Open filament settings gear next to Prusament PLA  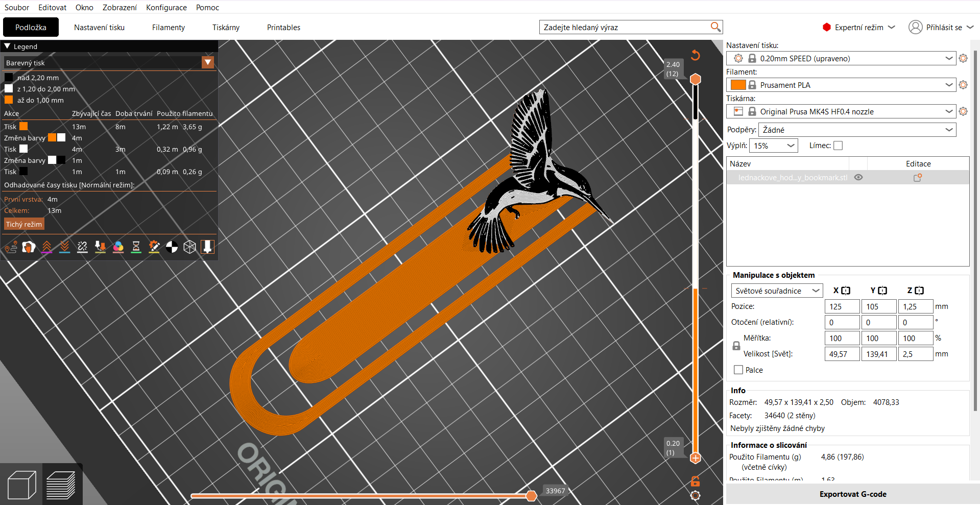pyautogui.click(x=963, y=85)
